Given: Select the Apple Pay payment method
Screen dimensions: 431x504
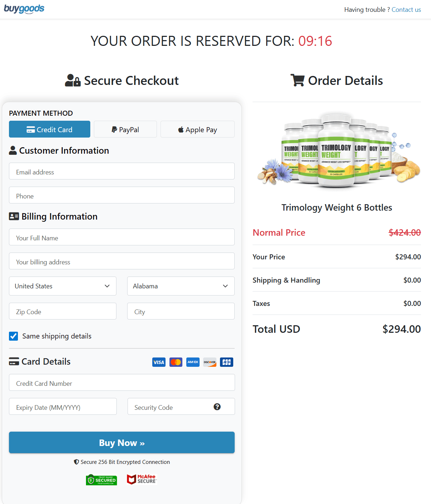Looking at the screenshot, I should click(197, 129).
